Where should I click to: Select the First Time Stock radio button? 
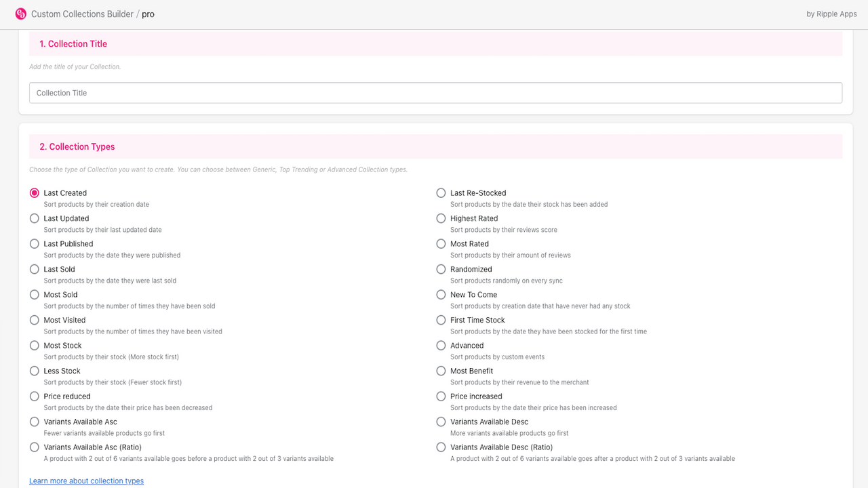[x=441, y=320]
